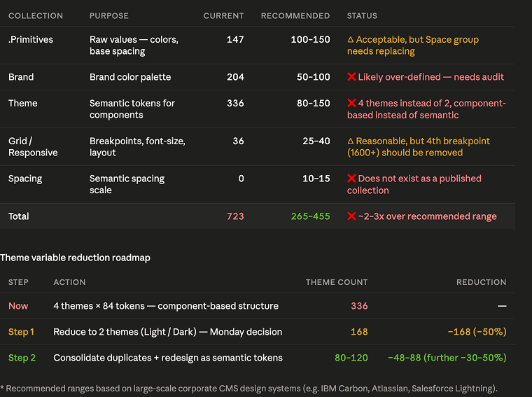Image resolution: width=532 pixels, height=397 pixels.
Task: Click 'Semantic spacing scale' purpose
Action: point(127,184)
